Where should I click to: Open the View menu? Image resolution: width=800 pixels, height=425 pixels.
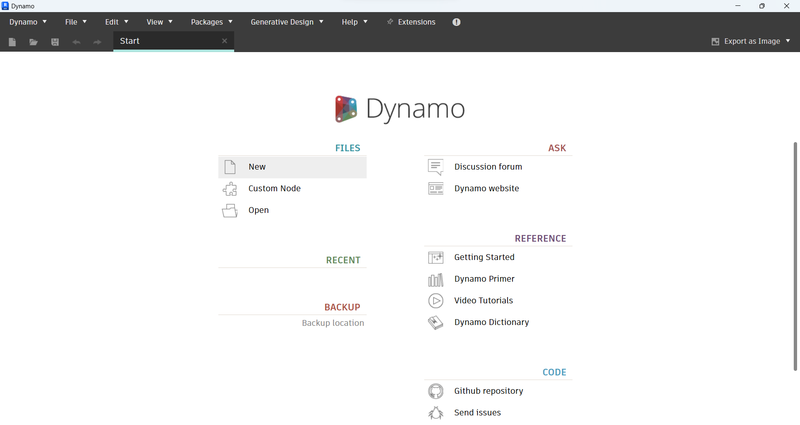[160, 22]
